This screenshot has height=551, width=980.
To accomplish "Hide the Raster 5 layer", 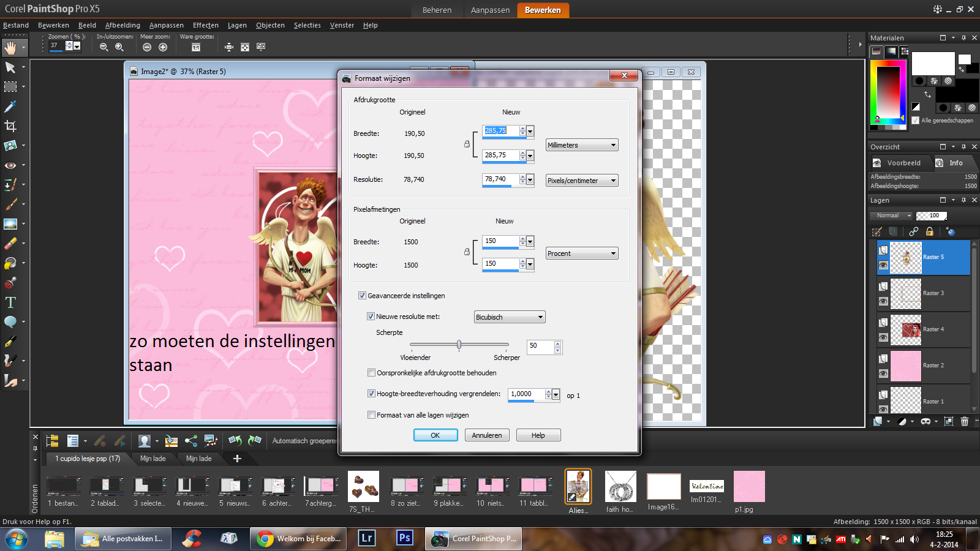I will click(883, 265).
